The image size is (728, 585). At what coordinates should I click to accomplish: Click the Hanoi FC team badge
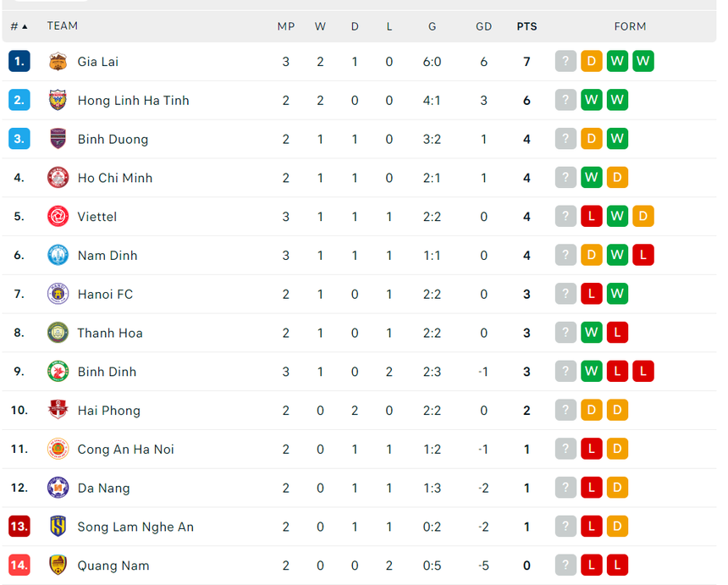coord(58,294)
